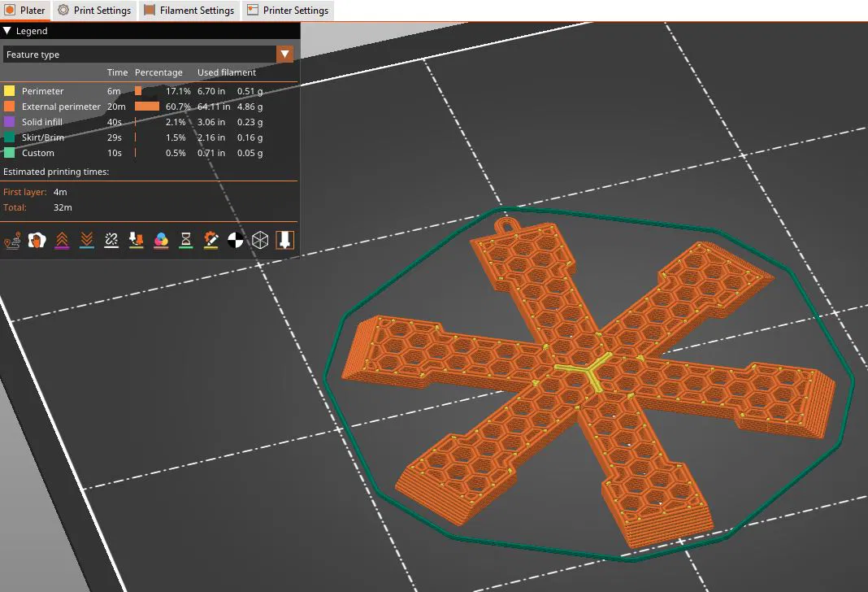Image resolution: width=868 pixels, height=592 pixels.
Task: Click the Perimeter 6.70 in value
Action: coord(211,91)
